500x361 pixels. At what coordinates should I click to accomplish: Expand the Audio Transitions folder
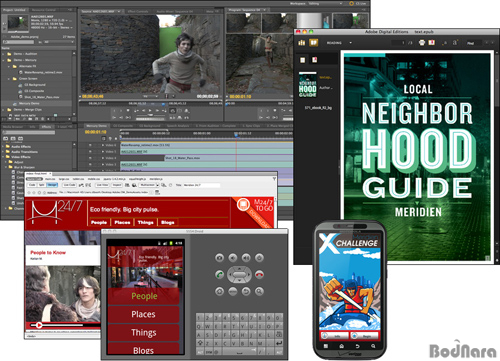pyautogui.click(x=3, y=152)
